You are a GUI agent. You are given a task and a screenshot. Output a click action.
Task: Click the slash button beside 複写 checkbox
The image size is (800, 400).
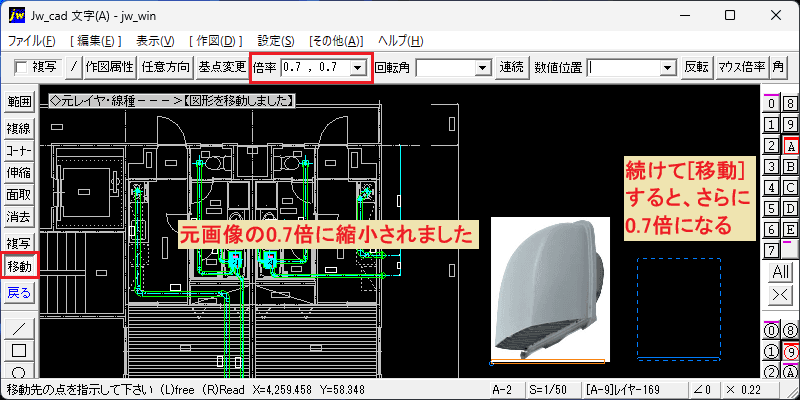tap(74, 67)
